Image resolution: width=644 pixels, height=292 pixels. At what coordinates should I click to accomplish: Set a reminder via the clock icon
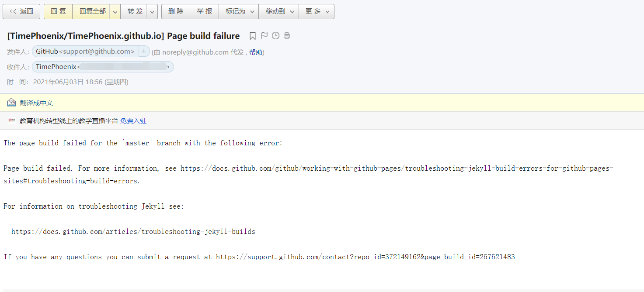pyautogui.click(x=275, y=36)
